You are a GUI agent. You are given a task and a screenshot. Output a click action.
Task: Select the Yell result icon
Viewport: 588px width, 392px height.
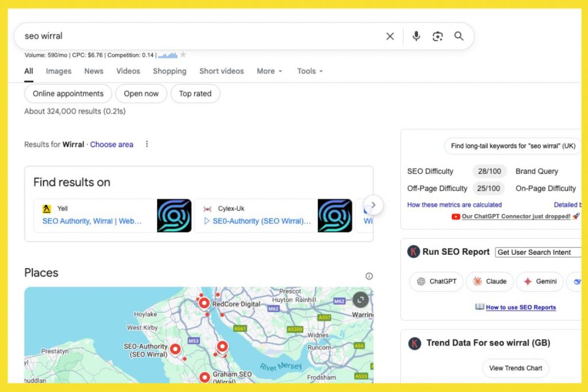[46, 208]
